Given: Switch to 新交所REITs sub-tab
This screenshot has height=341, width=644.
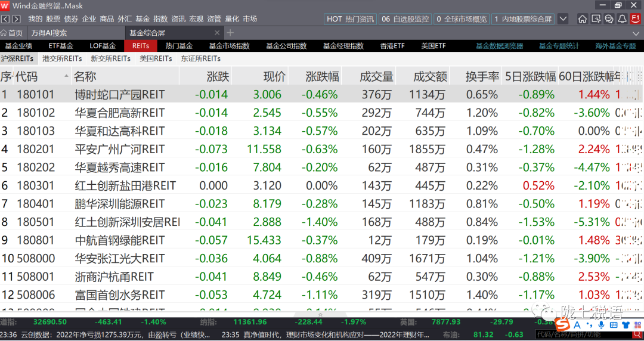Looking at the screenshot, I should 110,59.
